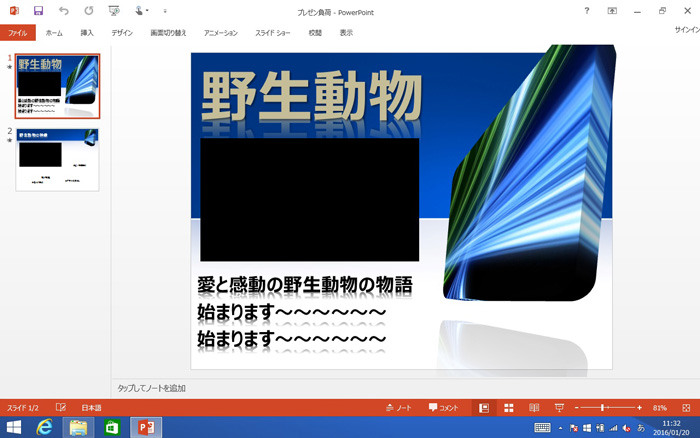Open PowerPoint Help question mark
Screen dimensions: 700x438
tap(587, 11)
